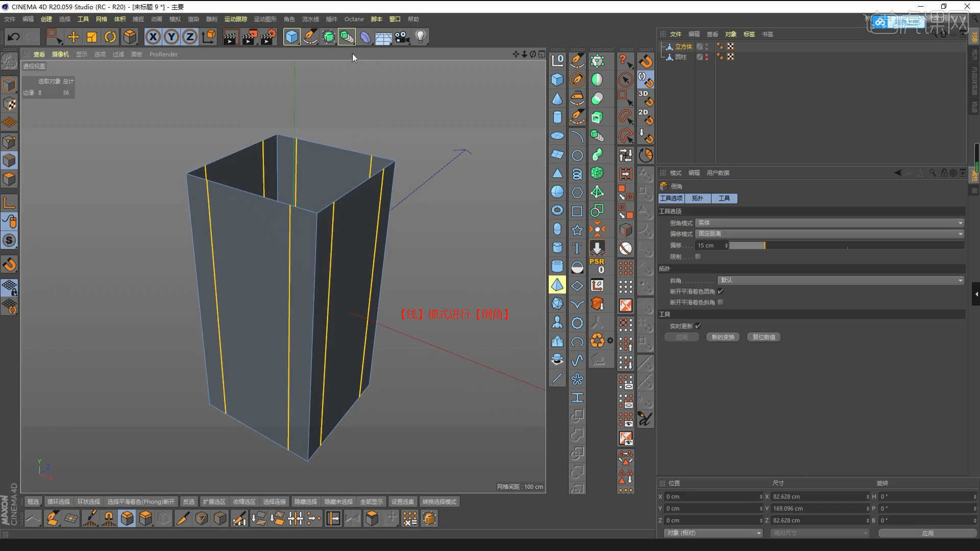Click the 偏移 slider bar
The width and height of the screenshot is (980, 551).
[x=846, y=245]
